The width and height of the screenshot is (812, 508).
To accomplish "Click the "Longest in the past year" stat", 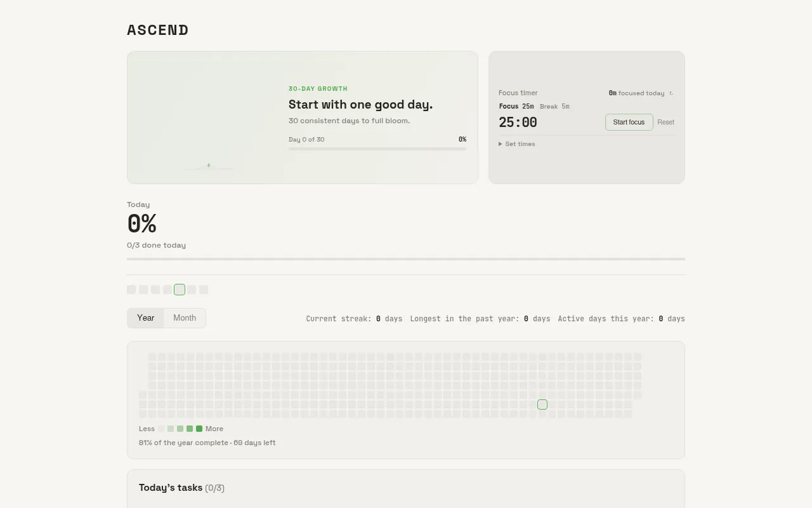I will (480, 319).
